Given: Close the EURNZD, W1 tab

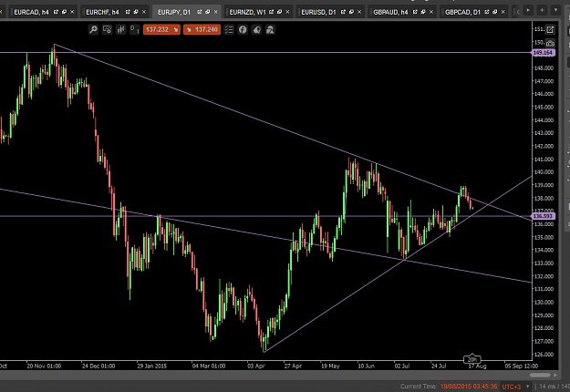Looking at the screenshot, I should [x=287, y=12].
